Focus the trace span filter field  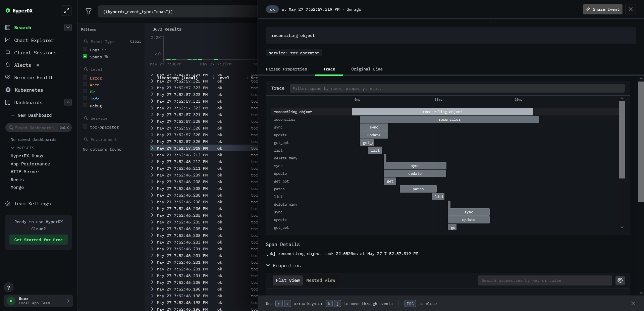click(457, 88)
